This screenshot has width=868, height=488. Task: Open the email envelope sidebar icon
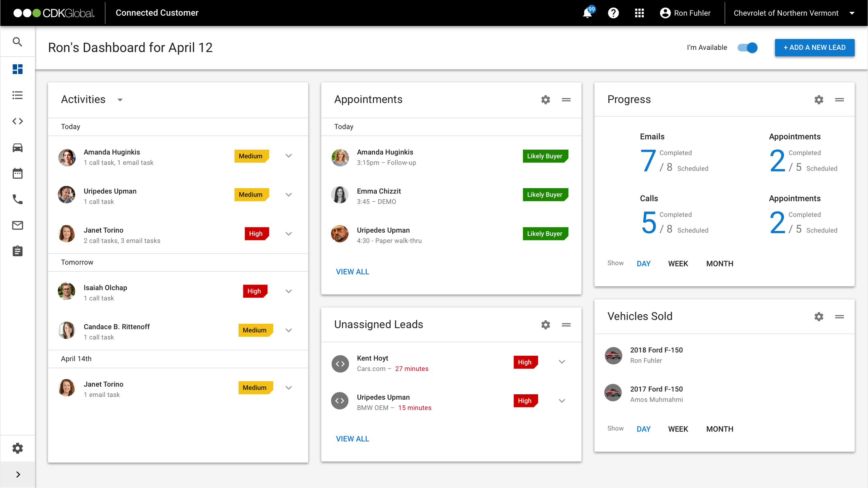click(x=17, y=225)
